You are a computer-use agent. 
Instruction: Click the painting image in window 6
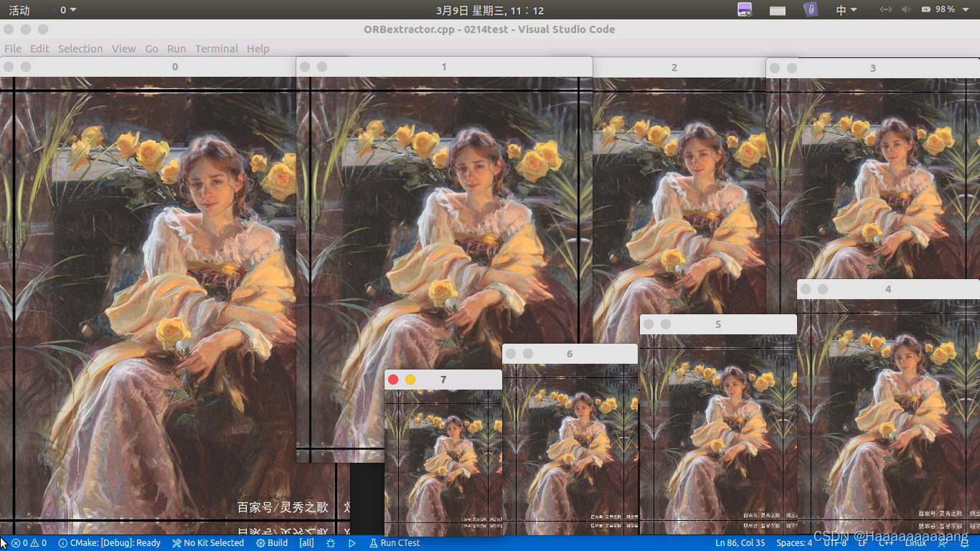(570, 448)
